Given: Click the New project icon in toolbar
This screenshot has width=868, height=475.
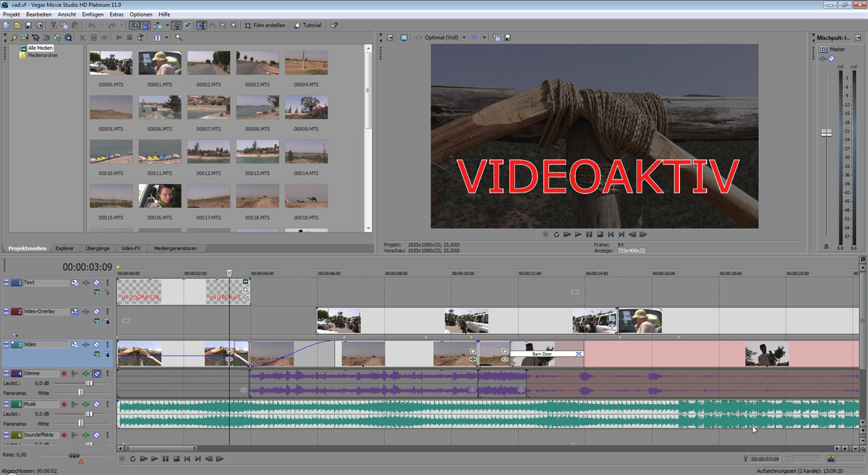Looking at the screenshot, I should tap(7, 25).
